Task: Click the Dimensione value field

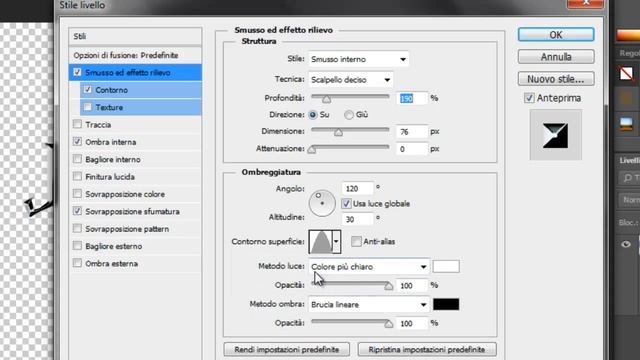Action: point(412,131)
